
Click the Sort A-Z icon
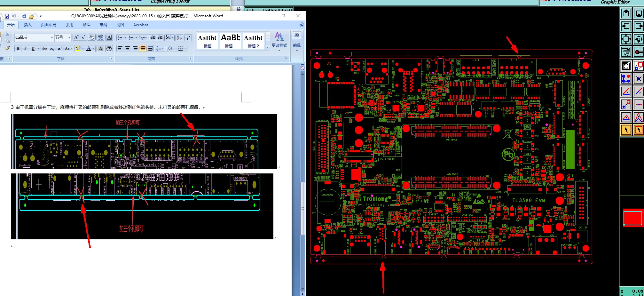179,38
